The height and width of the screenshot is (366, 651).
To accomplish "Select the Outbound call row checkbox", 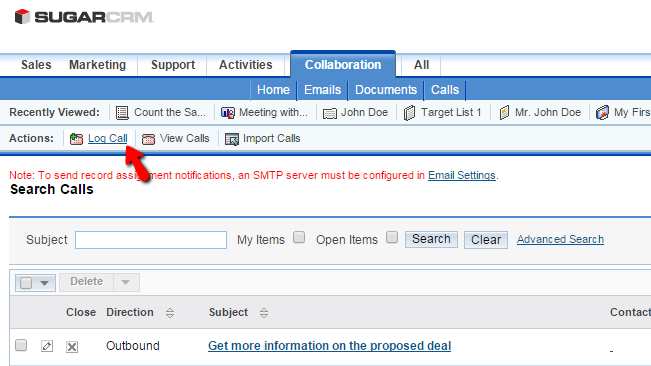I will click(x=21, y=345).
